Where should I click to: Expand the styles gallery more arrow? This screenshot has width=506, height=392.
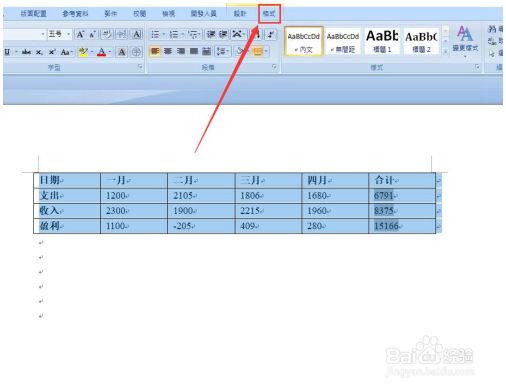pos(446,52)
